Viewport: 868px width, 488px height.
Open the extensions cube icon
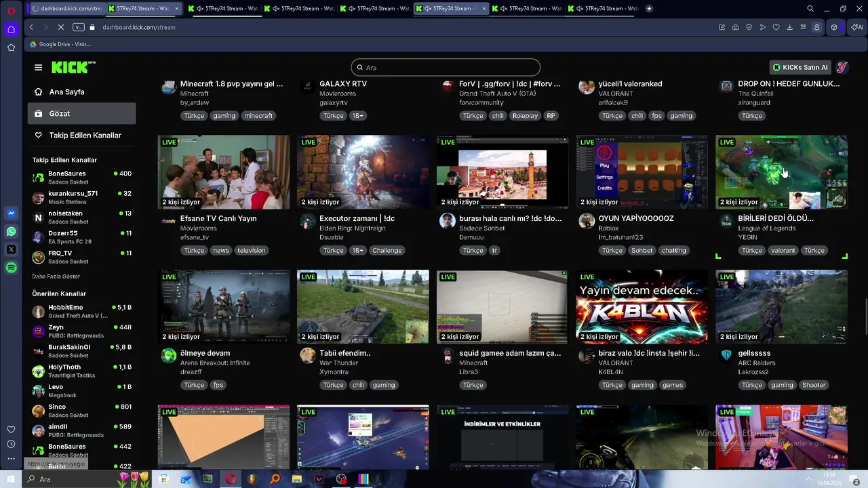834,27
